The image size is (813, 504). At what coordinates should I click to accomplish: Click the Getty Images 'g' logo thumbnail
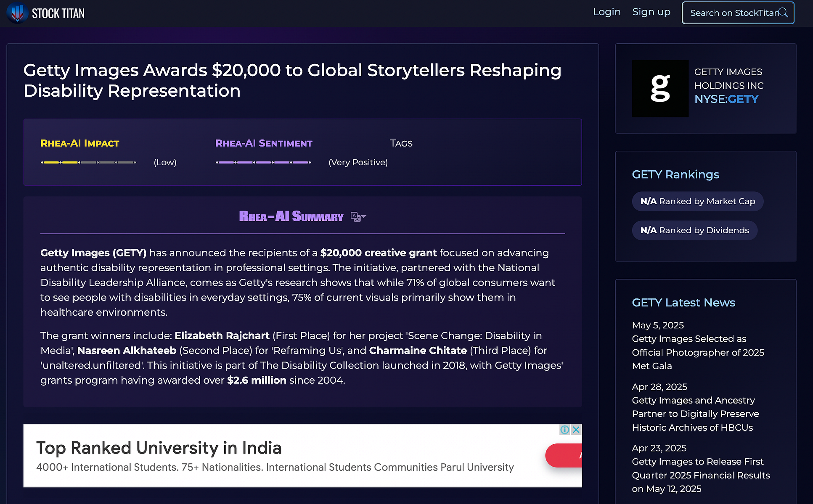coord(660,88)
